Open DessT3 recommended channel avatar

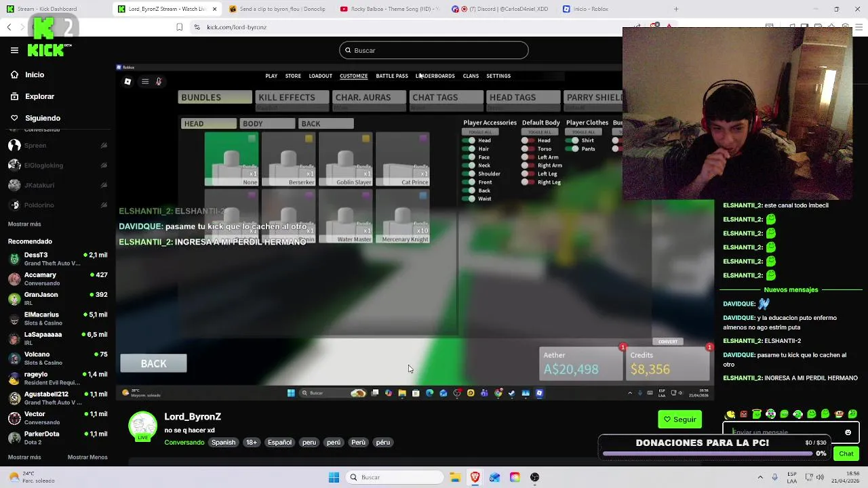pyautogui.click(x=14, y=259)
